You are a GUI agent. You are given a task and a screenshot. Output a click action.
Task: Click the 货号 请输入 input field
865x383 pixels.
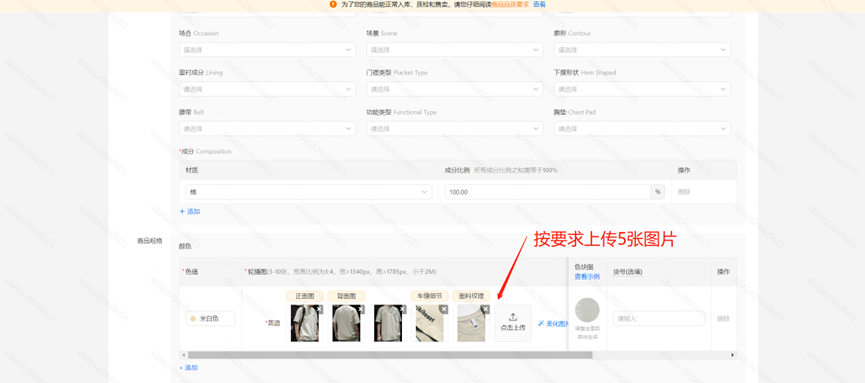[x=659, y=318]
